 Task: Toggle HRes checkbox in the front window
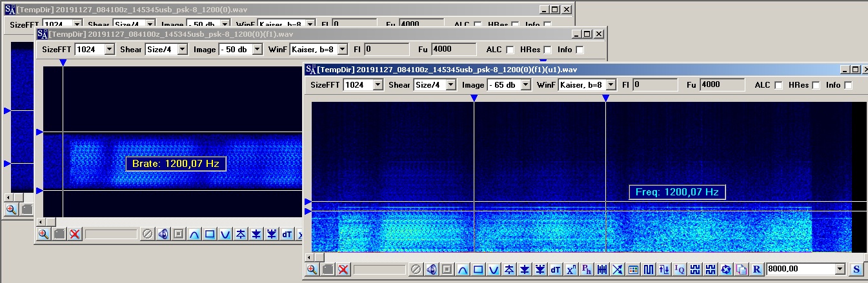816,85
